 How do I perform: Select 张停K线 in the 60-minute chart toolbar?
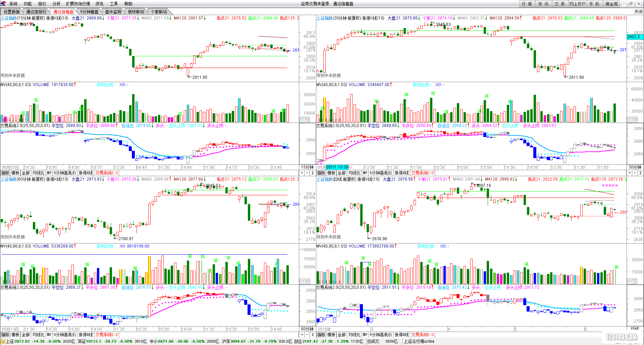pos(86,335)
